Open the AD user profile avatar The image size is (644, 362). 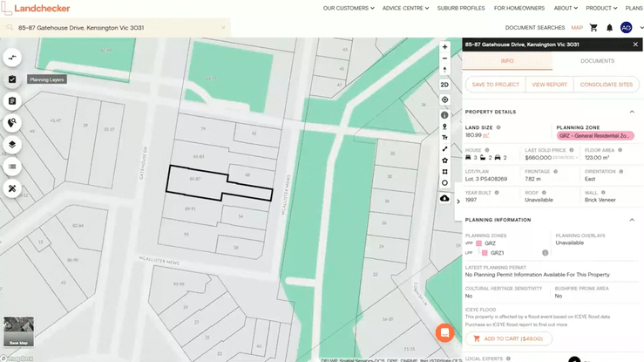pyautogui.click(x=626, y=28)
